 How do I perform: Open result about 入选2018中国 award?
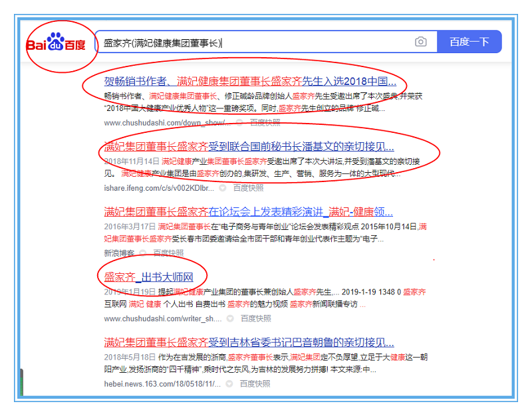click(x=250, y=82)
